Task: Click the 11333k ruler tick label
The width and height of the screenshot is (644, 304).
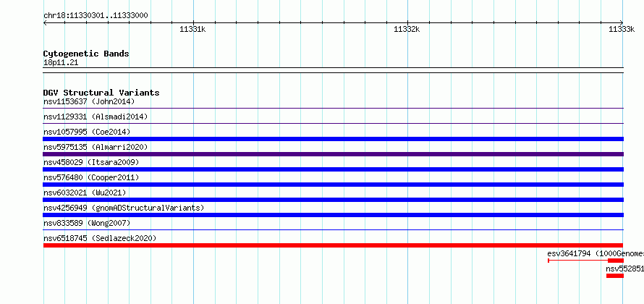Action: (622, 29)
